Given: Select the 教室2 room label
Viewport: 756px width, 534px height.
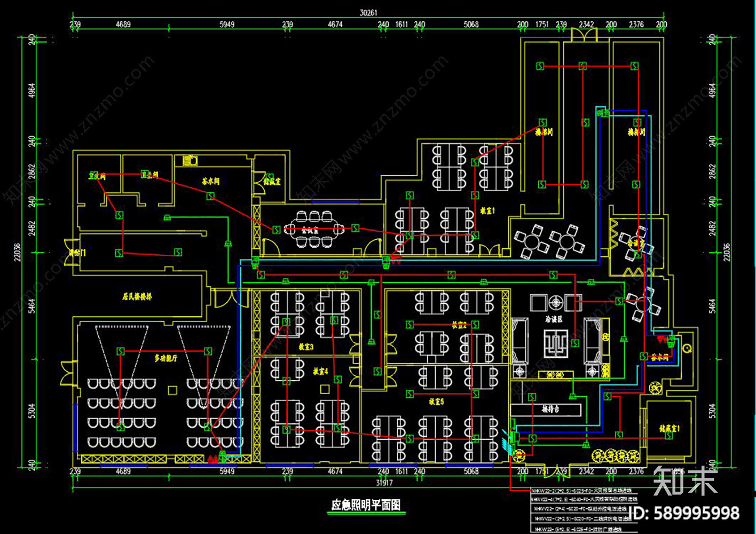Looking at the screenshot, I should pyautogui.click(x=459, y=325).
